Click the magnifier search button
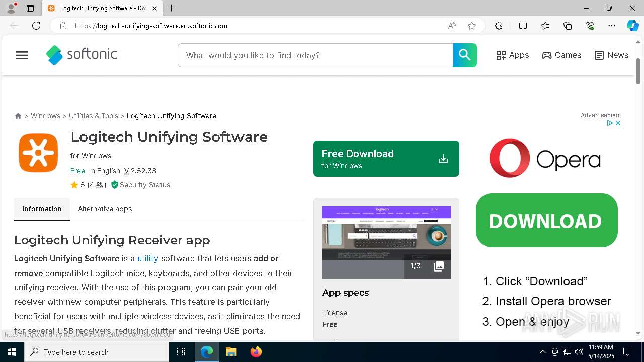Screen dimensions: 644x362 464,55
